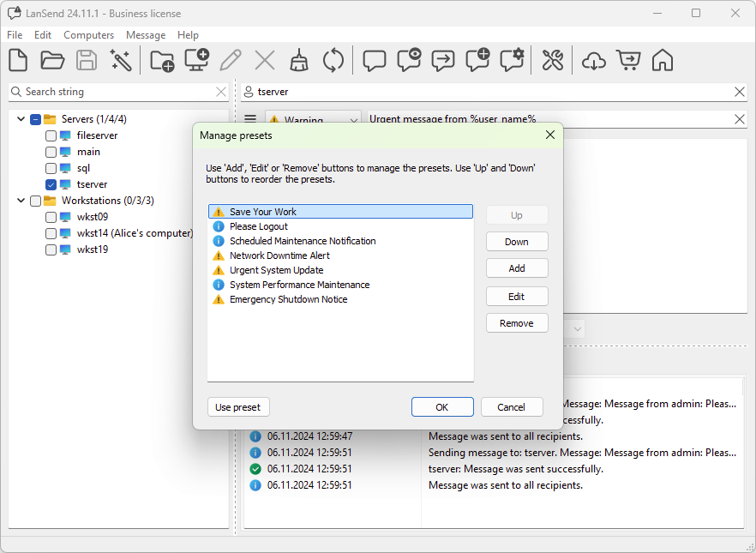Click the Use preset button

point(238,407)
